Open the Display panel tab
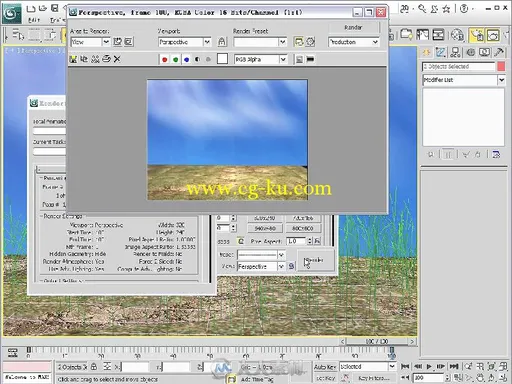This screenshot has height=384, width=512. click(x=484, y=52)
